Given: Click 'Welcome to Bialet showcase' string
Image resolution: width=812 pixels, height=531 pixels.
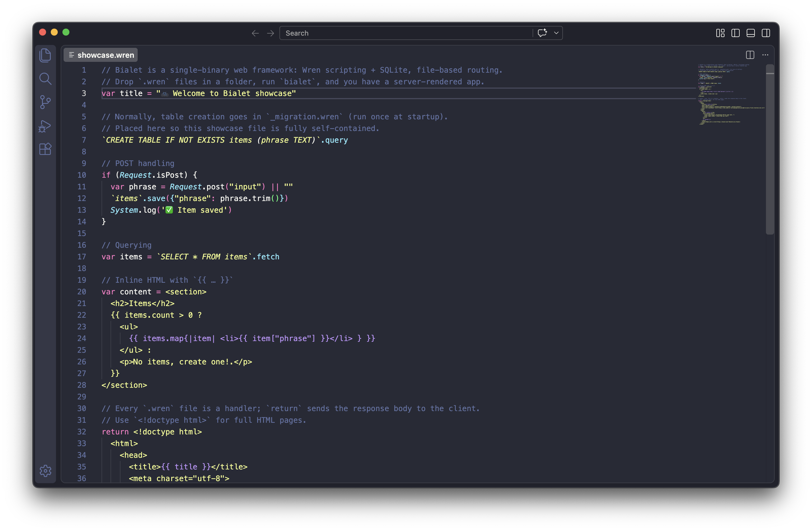Looking at the screenshot, I should coord(232,93).
